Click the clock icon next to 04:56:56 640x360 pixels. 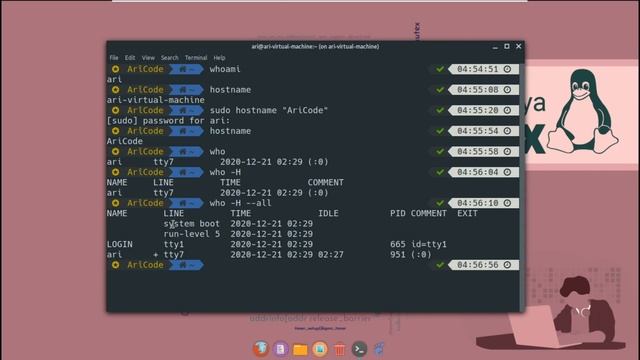point(507,265)
